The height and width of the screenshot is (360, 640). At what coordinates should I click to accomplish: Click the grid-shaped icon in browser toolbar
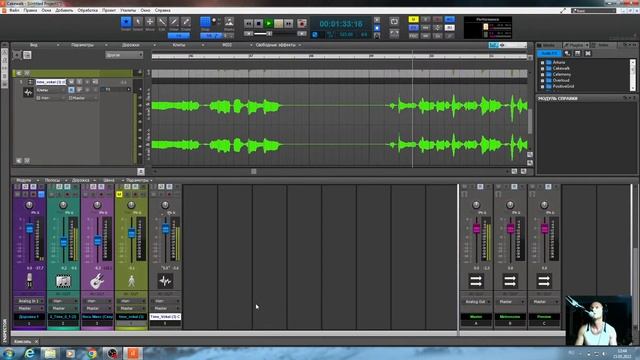[578, 53]
